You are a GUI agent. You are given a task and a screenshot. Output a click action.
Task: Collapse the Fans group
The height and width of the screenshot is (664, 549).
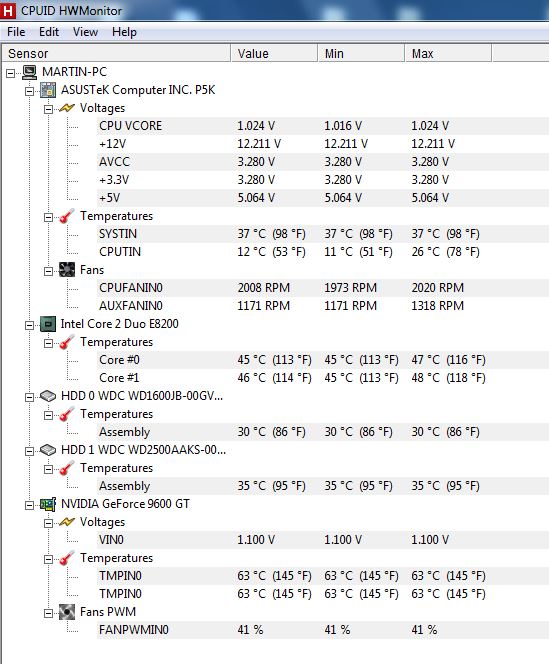coord(49,271)
